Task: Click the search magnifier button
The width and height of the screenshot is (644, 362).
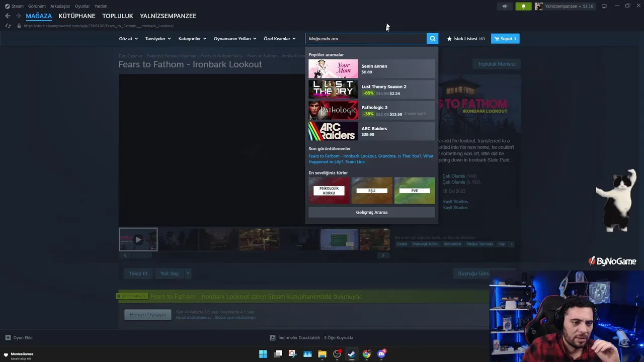Action: (x=432, y=39)
